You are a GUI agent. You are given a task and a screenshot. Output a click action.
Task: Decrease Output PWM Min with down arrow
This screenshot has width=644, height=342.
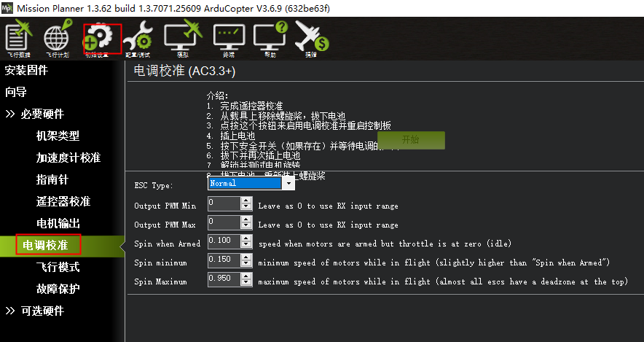[246, 208]
